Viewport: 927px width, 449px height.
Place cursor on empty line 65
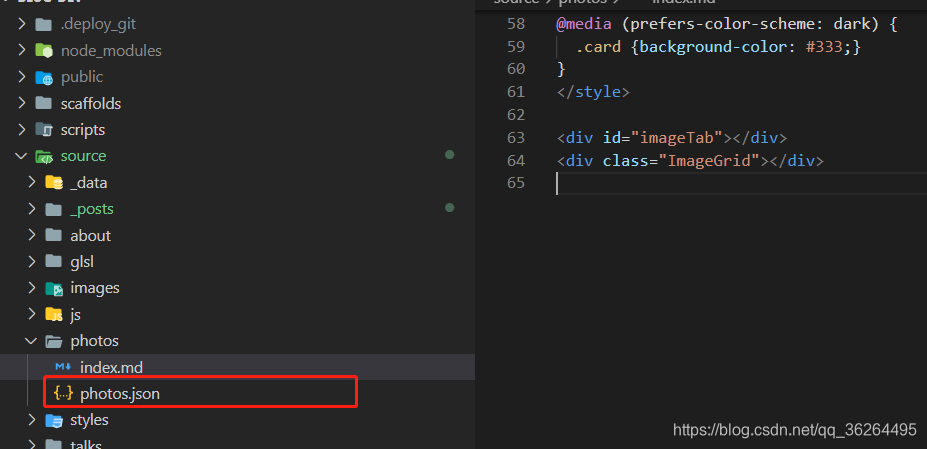pos(741,183)
